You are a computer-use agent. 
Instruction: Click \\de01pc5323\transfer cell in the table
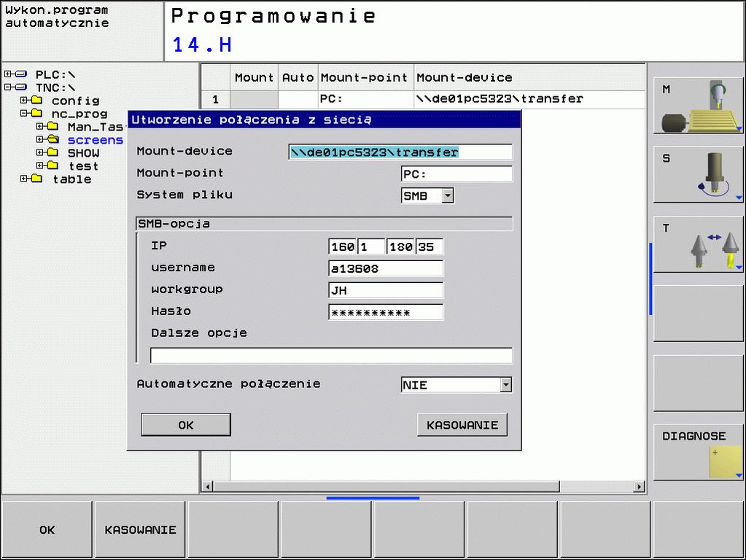pos(529,99)
